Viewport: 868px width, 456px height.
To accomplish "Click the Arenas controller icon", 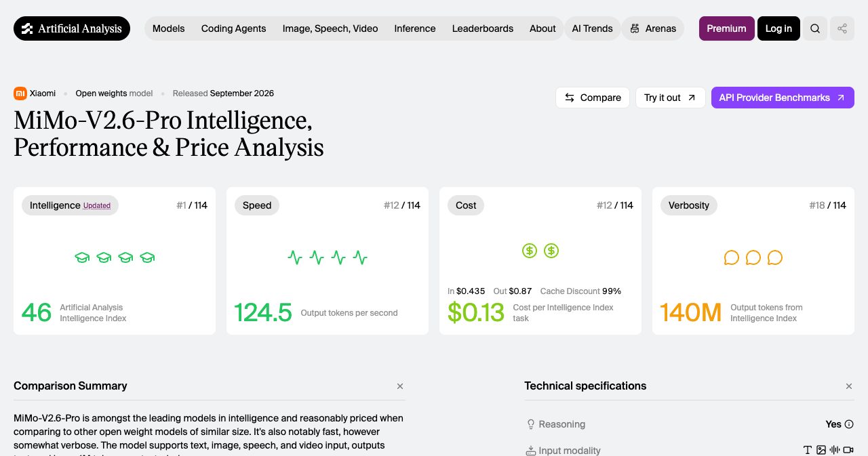I will click(x=635, y=28).
